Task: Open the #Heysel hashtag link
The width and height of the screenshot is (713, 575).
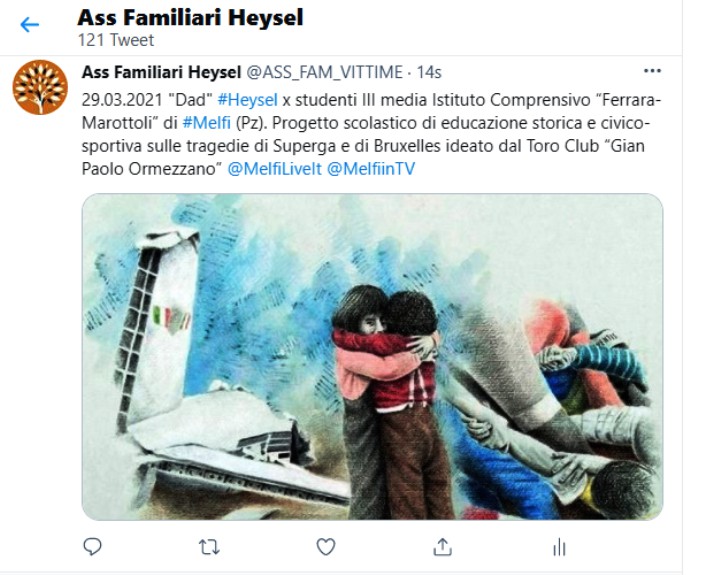Action: (x=247, y=100)
